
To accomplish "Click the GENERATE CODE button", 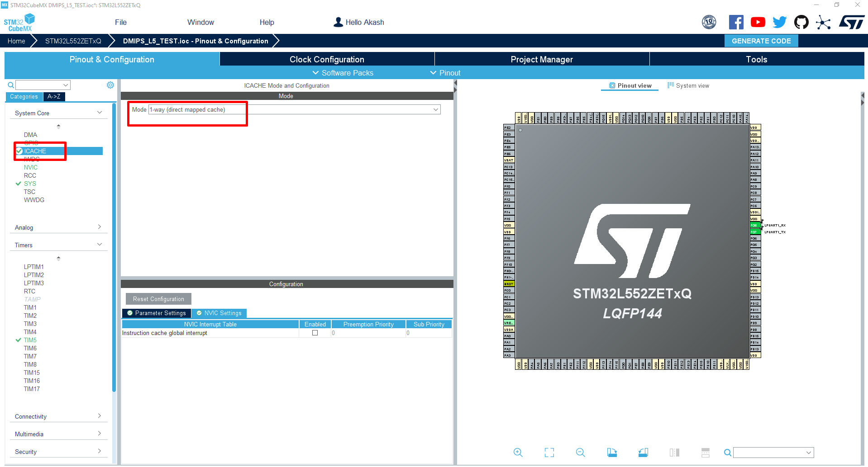I will tap(761, 41).
